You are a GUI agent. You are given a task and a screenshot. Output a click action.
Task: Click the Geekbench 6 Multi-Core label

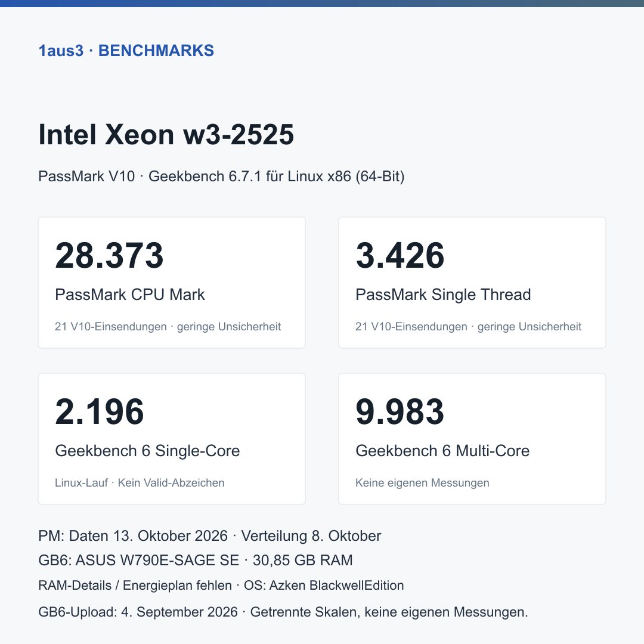[x=442, y=451]
